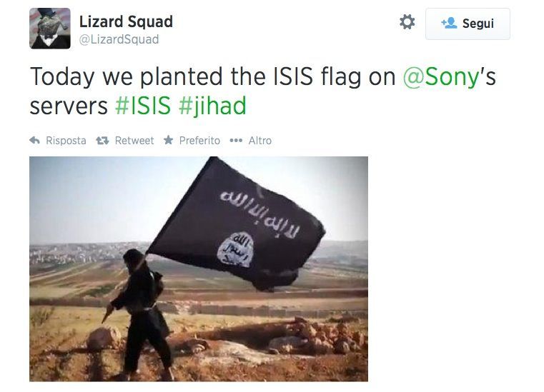Click the star favorite icon

click(x=168, y=140)
